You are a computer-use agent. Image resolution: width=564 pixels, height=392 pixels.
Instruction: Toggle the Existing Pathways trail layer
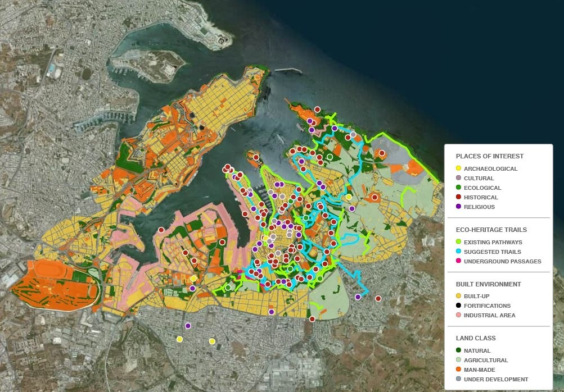(x=493, y=242)
